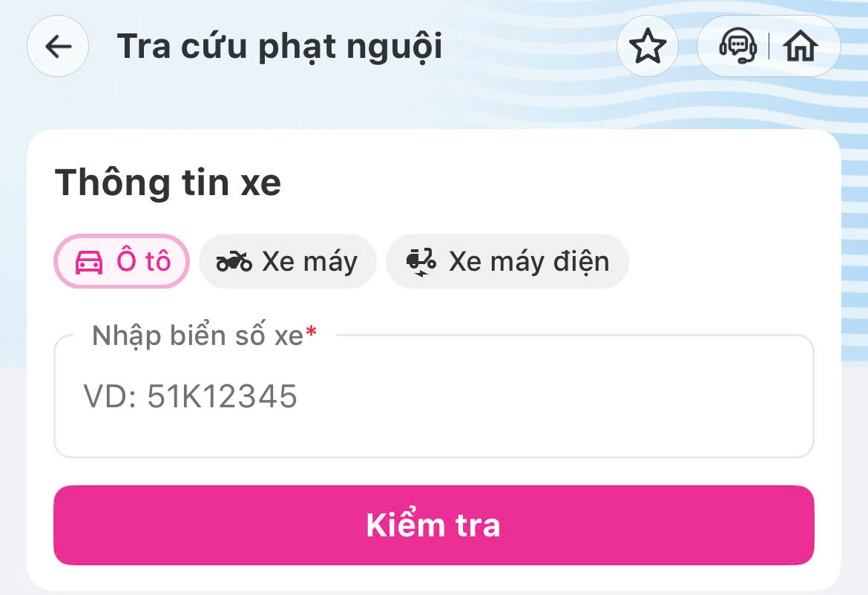This screenshot has width=868, height=595.
Task: Click the VD: 51K12345 placeholder text
Action: [191, 397]
